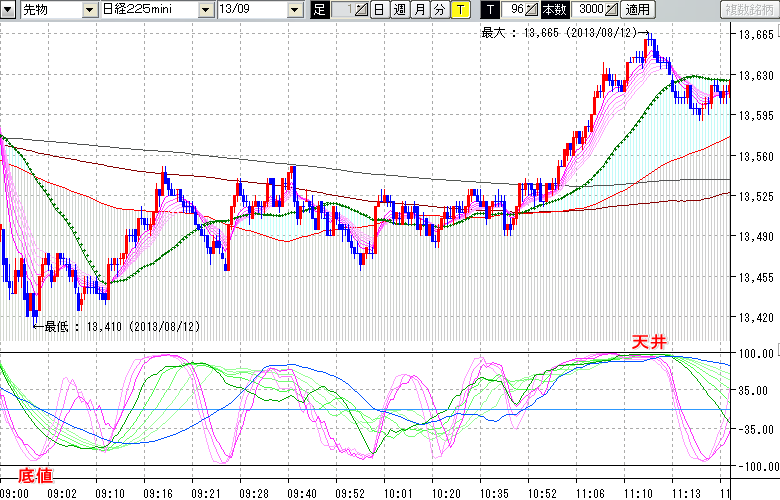Click the 複数銘柄 multiple symbols button
Image resolution: width=780 pixels, height=500 pixels.
coord(750,10)
